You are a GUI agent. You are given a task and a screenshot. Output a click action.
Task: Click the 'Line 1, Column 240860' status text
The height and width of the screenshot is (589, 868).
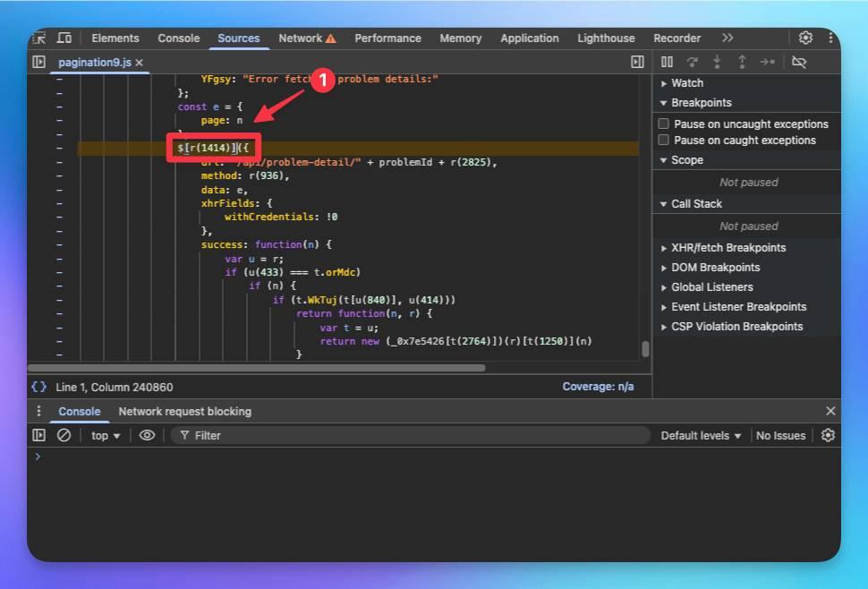point(114,387)
